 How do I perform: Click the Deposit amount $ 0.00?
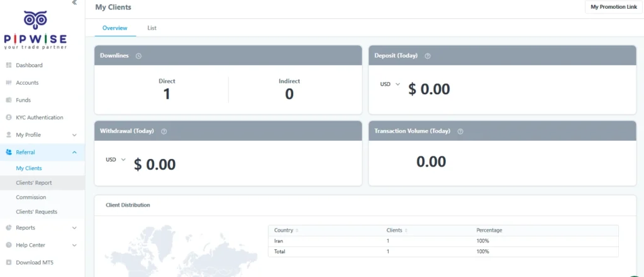click(x=429, y=89)
